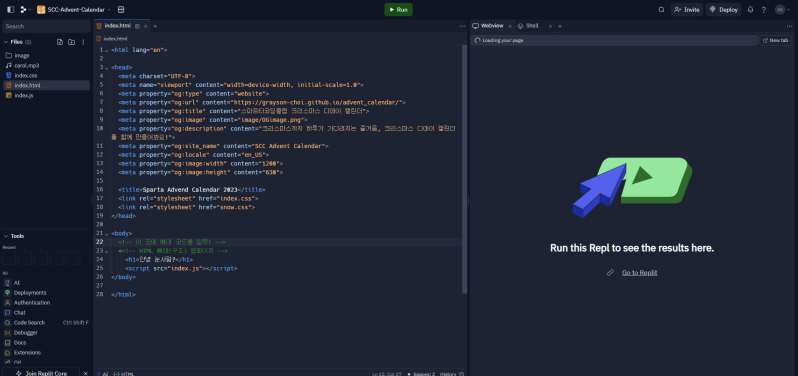Fold the head tag at line 3

(106, 68)
